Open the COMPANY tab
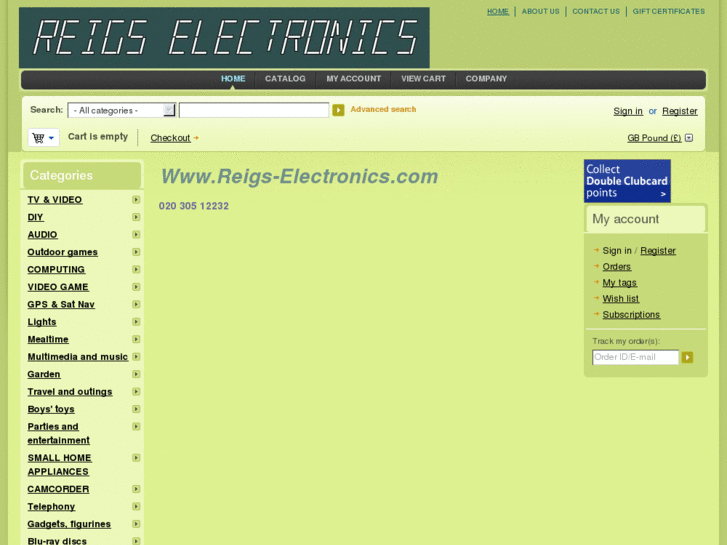Viewport: 727px width, 545px height. (486, 79)
